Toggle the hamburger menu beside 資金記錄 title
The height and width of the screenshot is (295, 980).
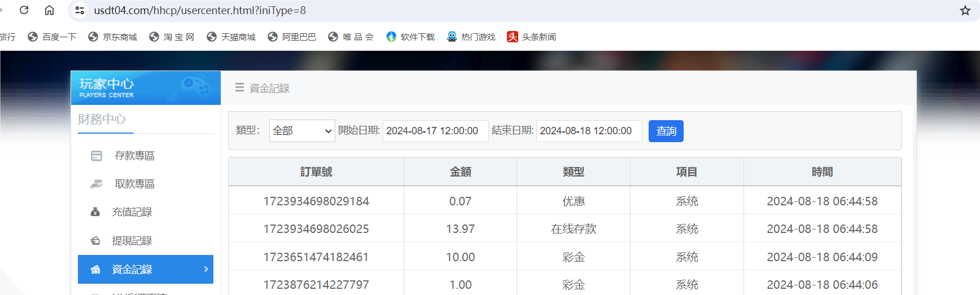[239, 88]
